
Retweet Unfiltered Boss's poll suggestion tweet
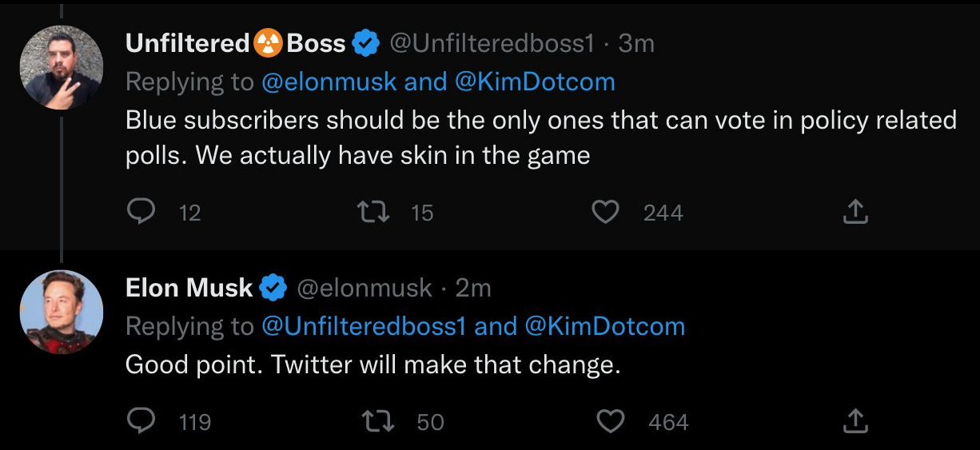[373, 212]
